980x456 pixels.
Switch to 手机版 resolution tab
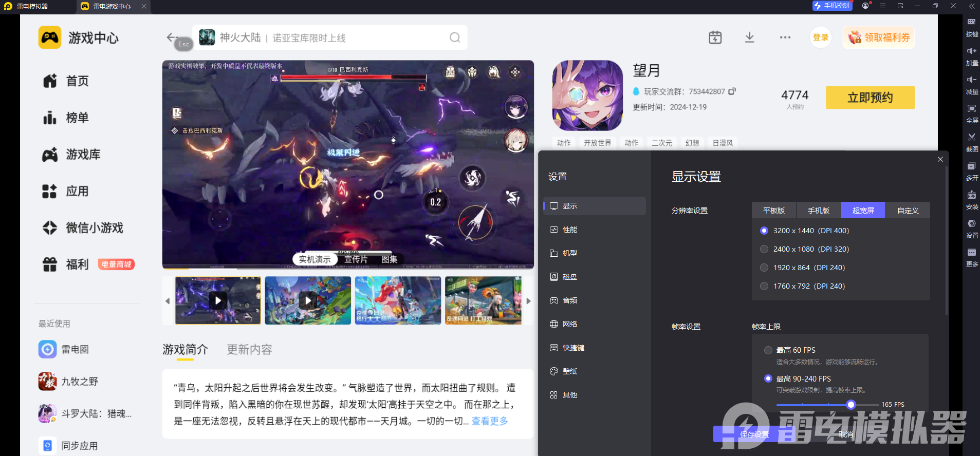819,210
